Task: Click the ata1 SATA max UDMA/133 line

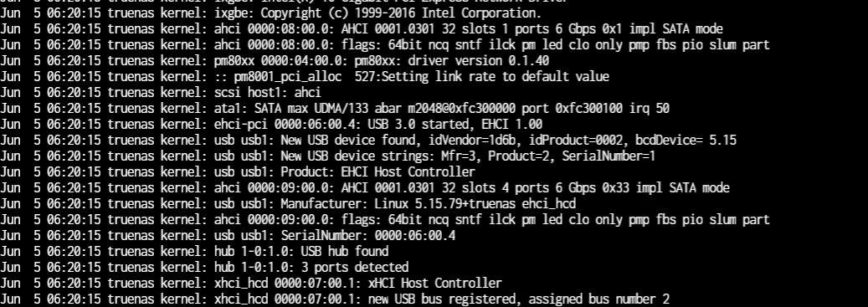Action: pyautogui.click(x=335, y=109)
